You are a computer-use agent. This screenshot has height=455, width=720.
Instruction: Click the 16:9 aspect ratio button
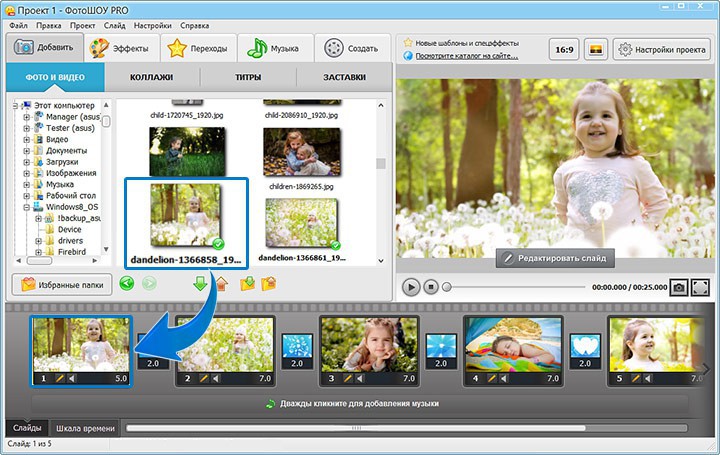pyautogui.click(x=564, y=49)
